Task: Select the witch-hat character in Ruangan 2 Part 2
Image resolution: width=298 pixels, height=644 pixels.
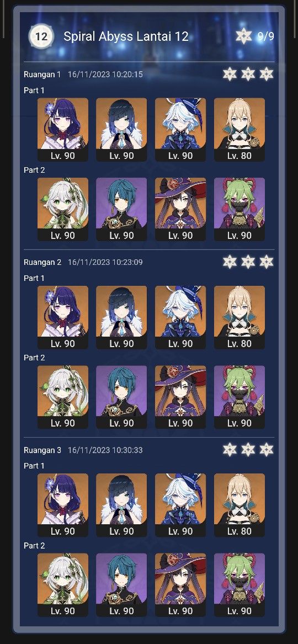Action: coord(180,397)
